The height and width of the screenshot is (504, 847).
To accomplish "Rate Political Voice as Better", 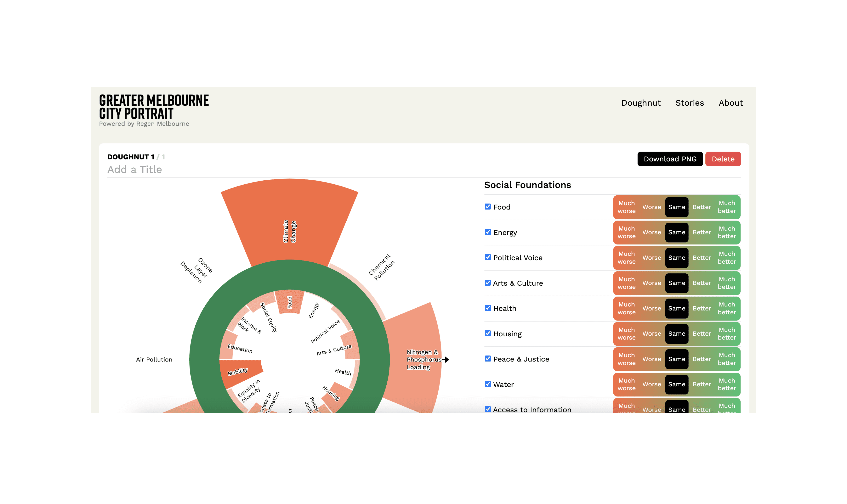I will click(x=702, y=258).
